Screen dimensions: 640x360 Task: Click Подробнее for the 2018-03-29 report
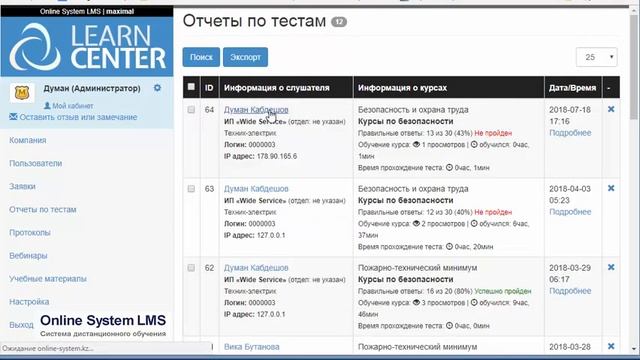click(x=570, y=291)
